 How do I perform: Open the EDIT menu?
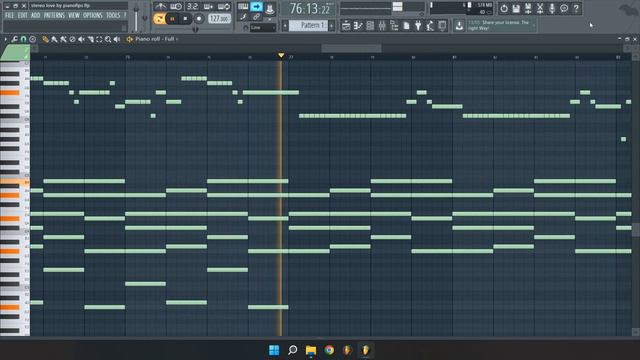[x=22, y=16]
